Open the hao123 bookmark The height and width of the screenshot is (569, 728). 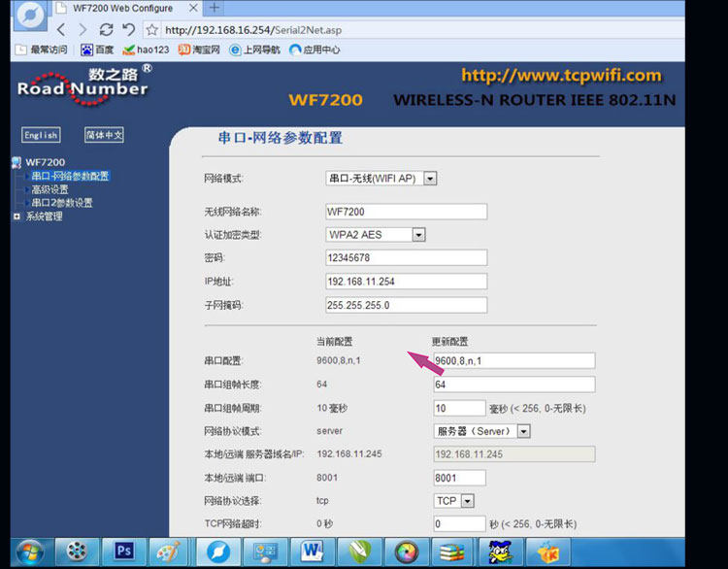[146, 50]
